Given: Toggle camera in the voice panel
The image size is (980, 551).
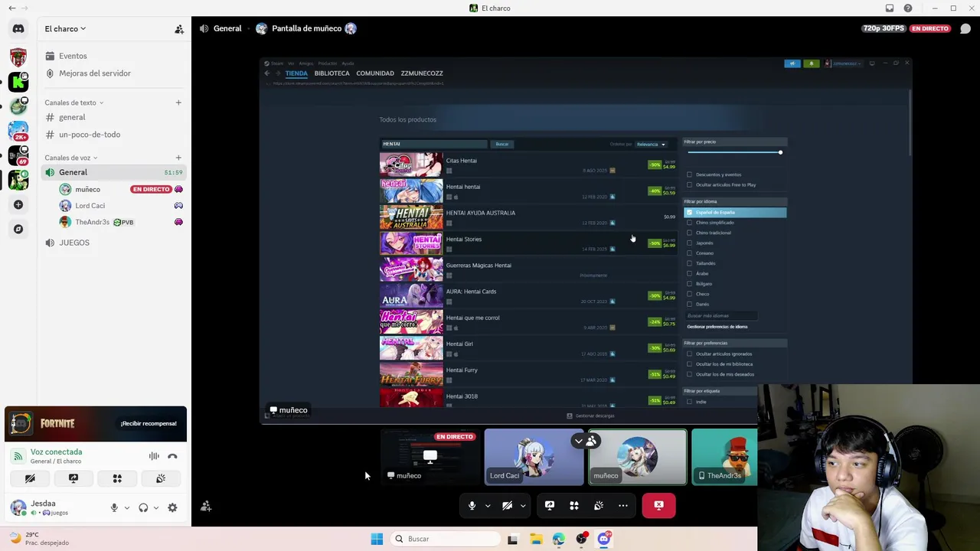Looking at the screenshot, I should [x=30, y=478].
